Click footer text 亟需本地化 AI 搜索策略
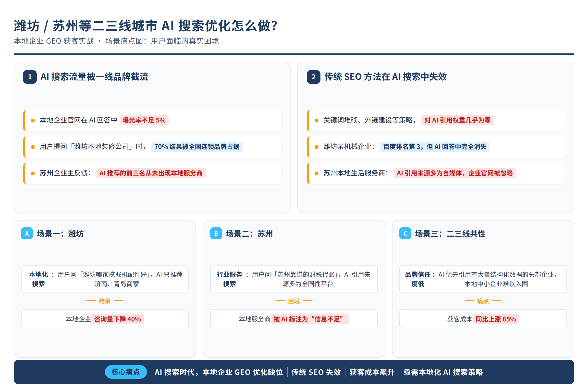 coord(443,372)
